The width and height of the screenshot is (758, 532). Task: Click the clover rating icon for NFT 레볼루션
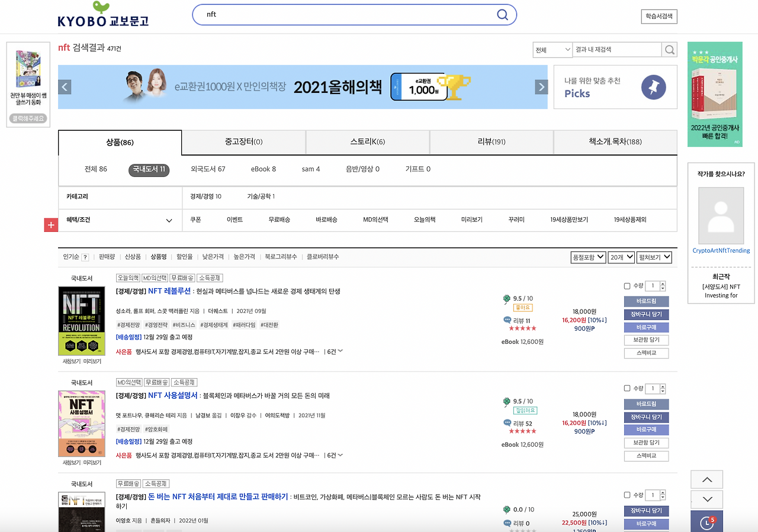coord(507,298)
